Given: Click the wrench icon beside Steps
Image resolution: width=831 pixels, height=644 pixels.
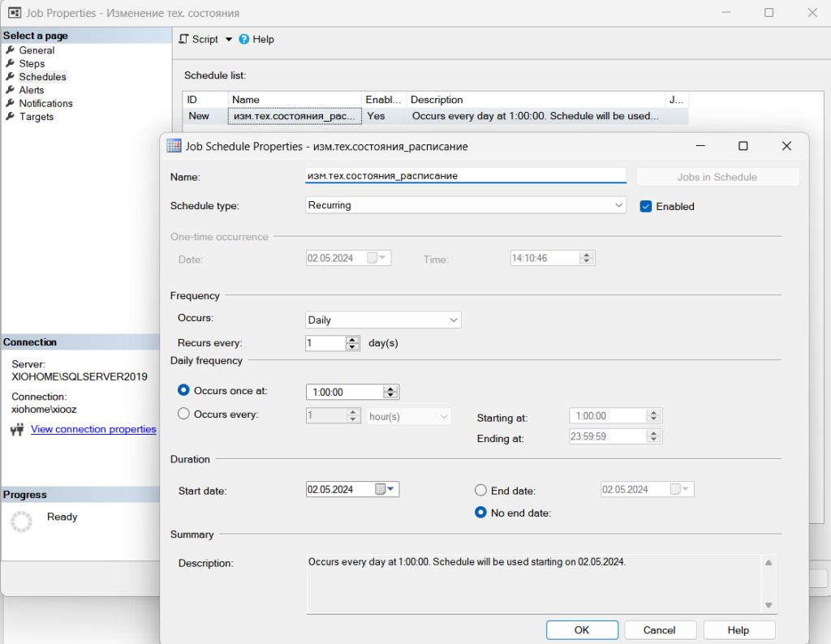Looking at the screenshot, I should point(10,63).
